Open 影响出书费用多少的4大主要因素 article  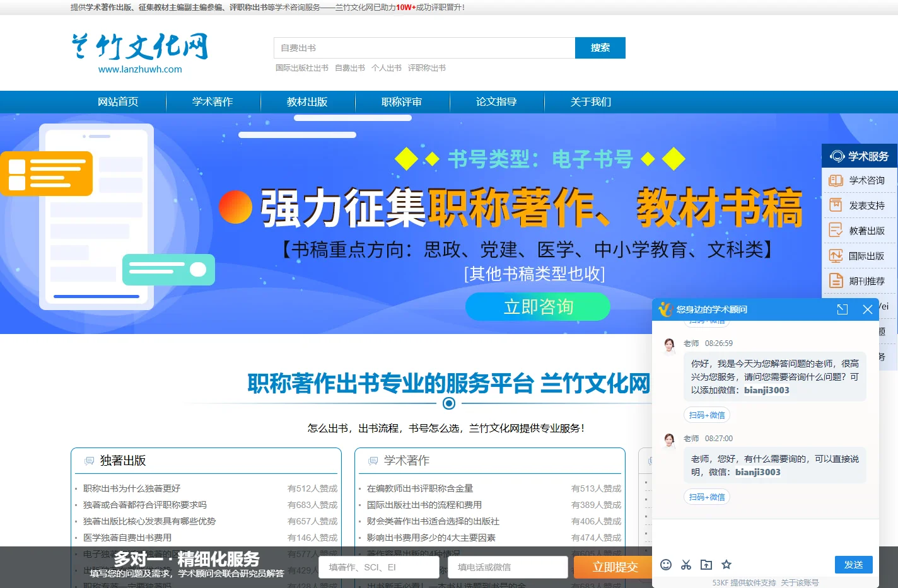431,538
